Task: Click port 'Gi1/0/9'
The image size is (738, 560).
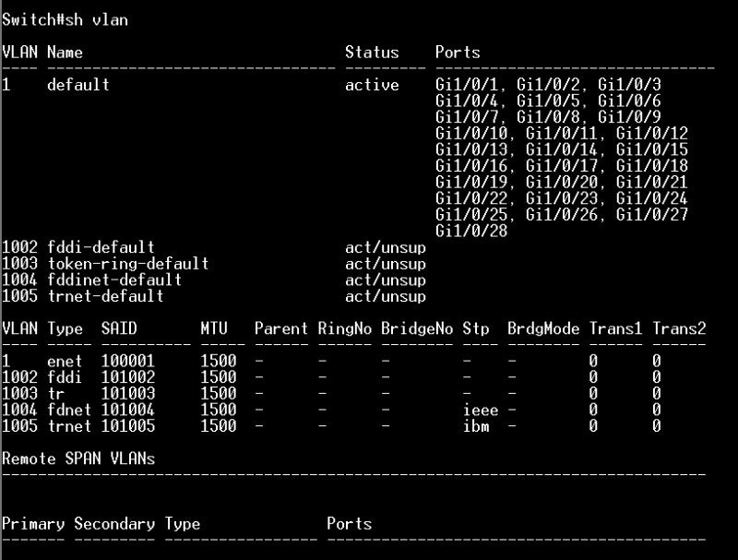Action: (629, 117)
